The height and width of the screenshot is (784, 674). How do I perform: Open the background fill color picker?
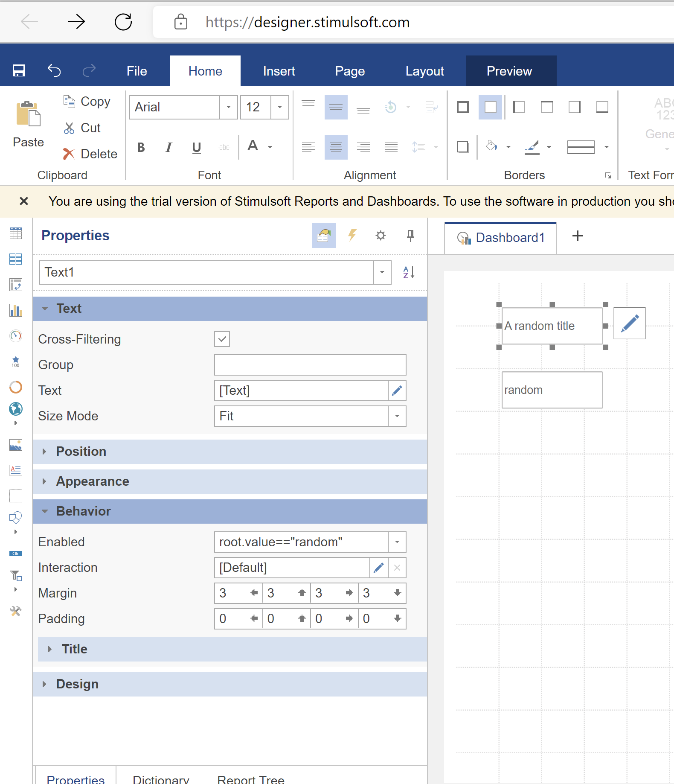pos(498,147)
